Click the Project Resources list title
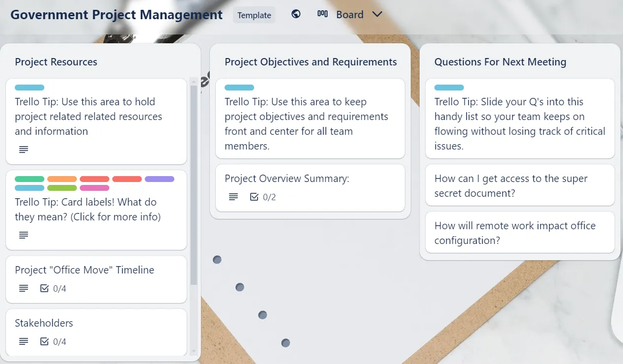 [x=56, y=62]
